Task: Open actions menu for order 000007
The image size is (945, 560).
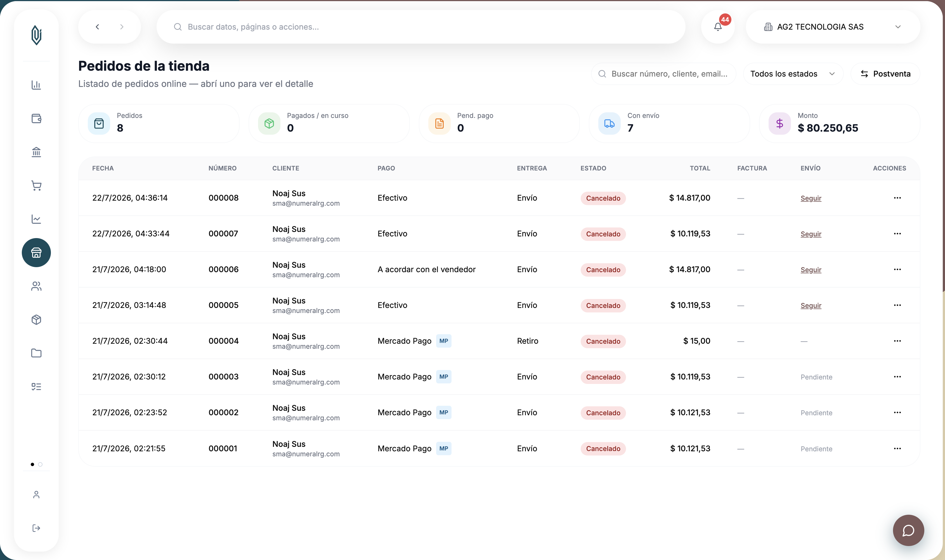Action: (897, 234)
